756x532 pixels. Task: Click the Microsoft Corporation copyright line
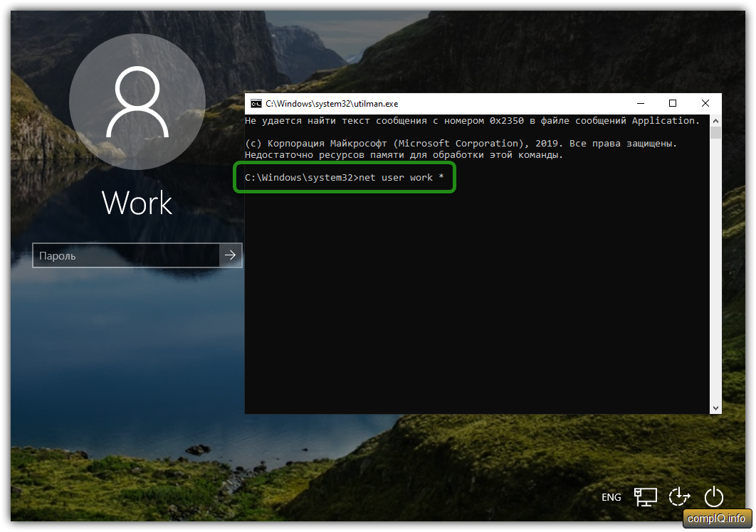tap(460, 143)
